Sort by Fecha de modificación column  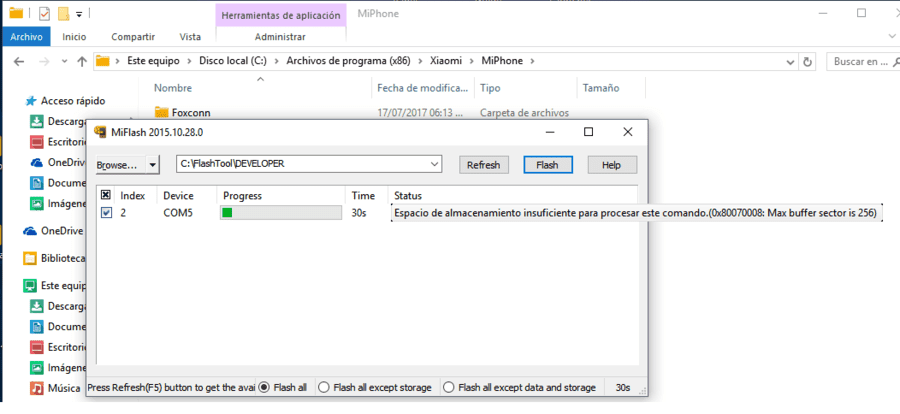423,88
